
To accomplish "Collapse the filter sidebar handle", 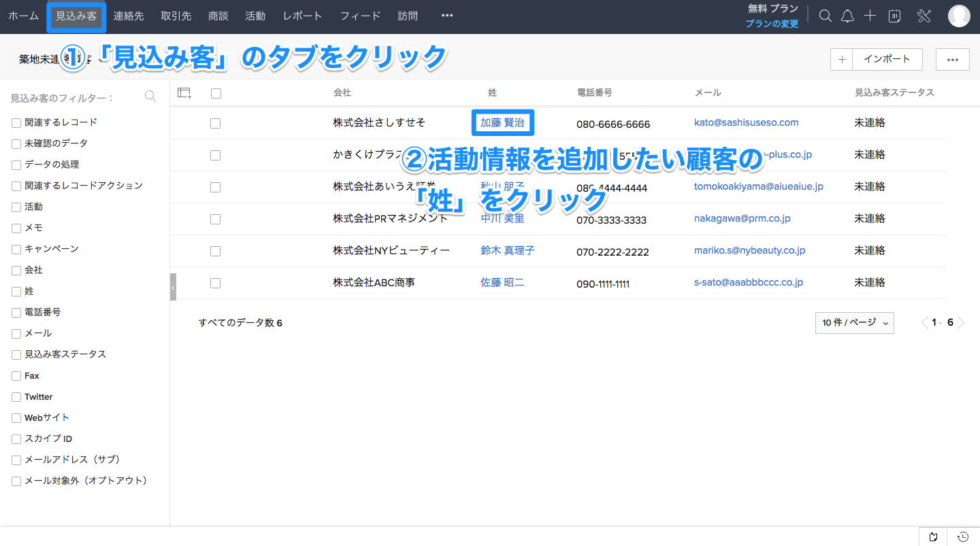I will click(173, 287).
